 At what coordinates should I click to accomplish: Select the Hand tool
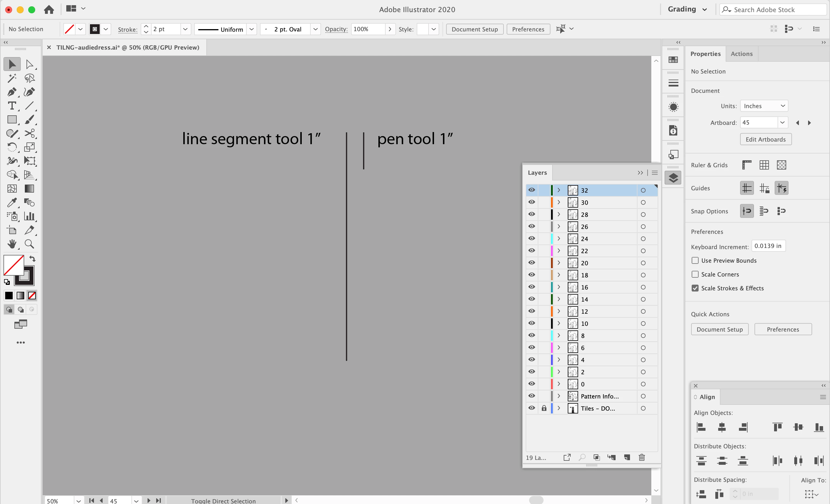pyautogui.click(x=12, y=244)
